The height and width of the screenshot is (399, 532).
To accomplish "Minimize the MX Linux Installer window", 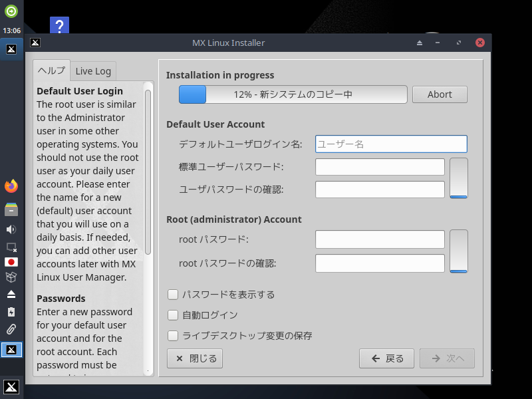I will [x=438, y=43].
